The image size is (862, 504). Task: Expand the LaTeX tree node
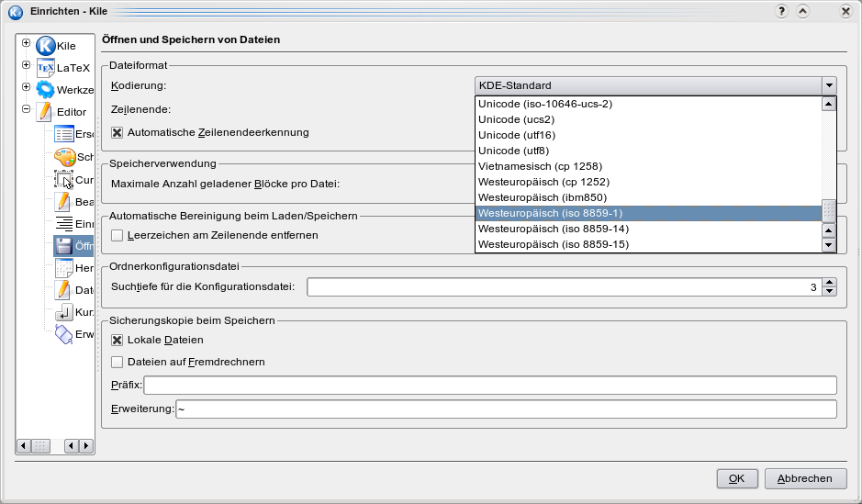26,65
